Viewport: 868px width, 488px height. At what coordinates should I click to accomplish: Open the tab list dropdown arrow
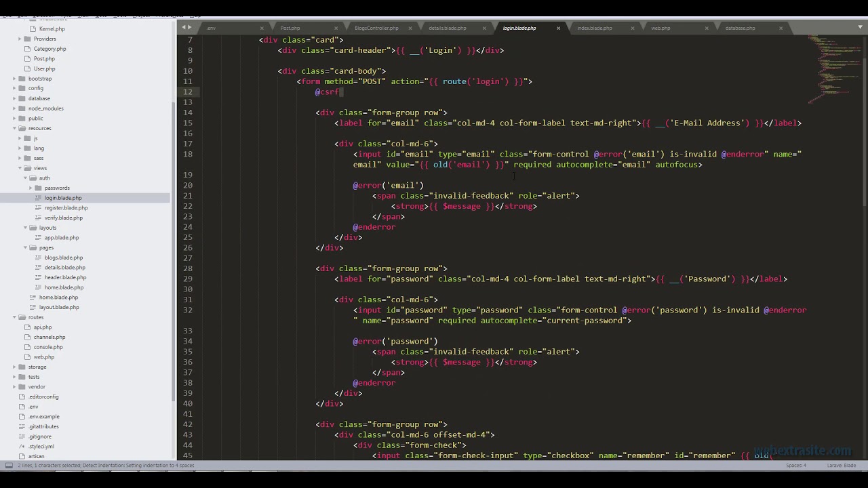(861, 27)
